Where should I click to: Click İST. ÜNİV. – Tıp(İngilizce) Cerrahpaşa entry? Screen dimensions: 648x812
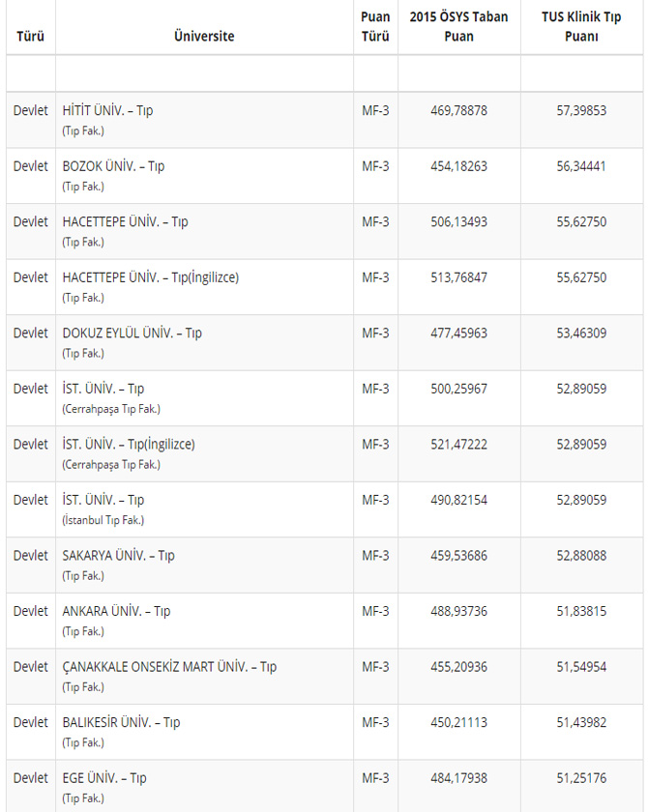pos(129,445)
